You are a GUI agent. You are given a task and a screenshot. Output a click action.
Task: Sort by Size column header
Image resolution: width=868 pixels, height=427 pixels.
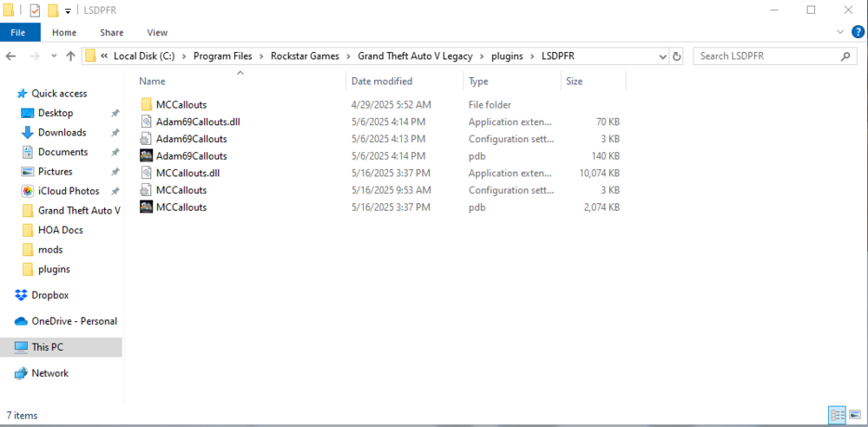pos(594,82)
